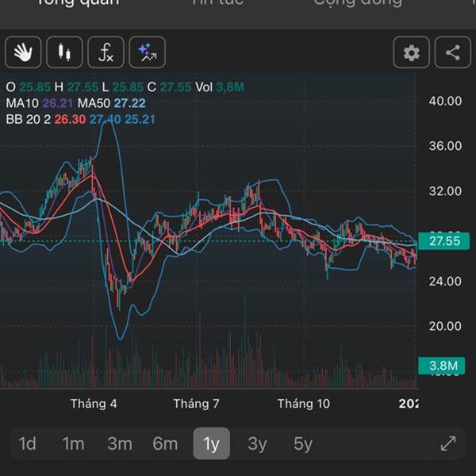Click the Bollinger lower value 25.21
The image size is (476, 476).
pyautogui.click(x=140, y=119)
